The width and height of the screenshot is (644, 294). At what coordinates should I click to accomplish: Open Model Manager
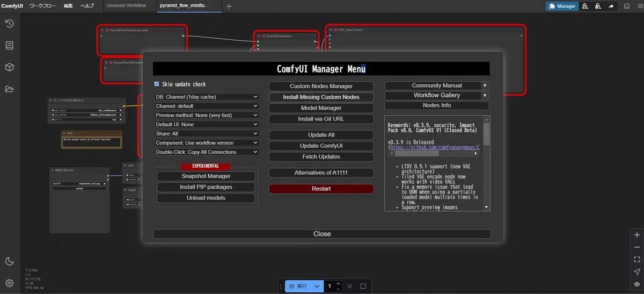pyautogui.click(x=321, y=108)
